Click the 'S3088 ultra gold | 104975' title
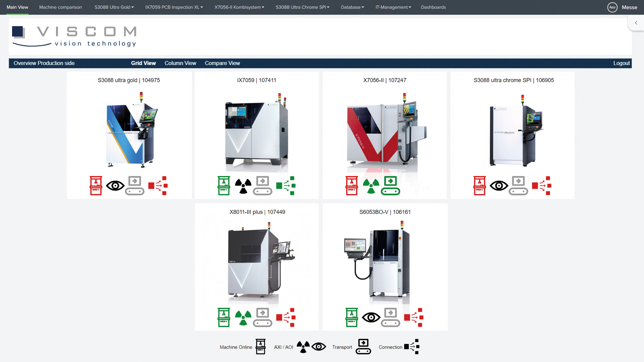644x362 pixels. click(129, 80)
